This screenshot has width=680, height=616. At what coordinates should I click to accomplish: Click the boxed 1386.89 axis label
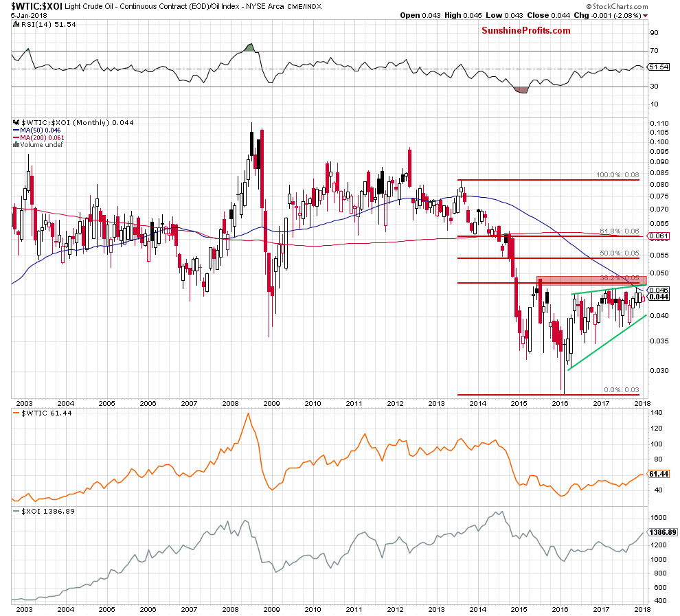(662, 532)
